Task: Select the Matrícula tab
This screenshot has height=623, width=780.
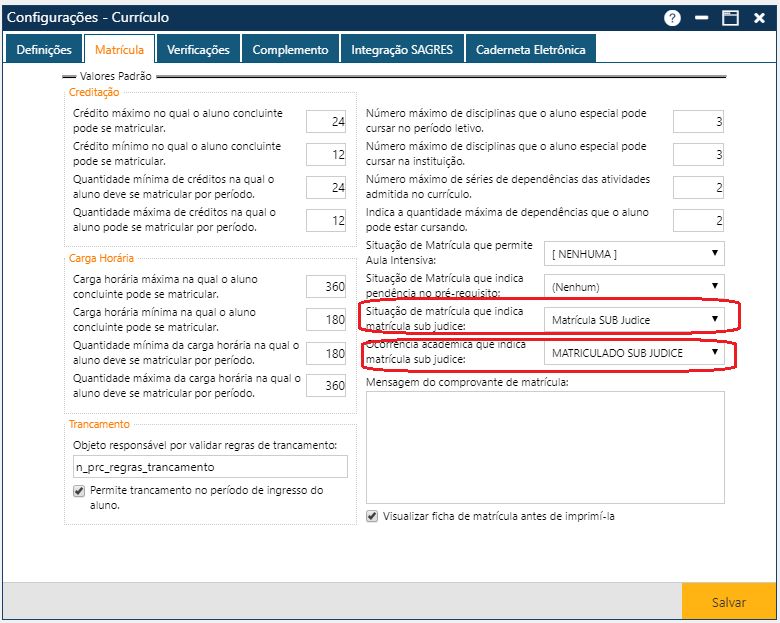Action: (119, 49)
